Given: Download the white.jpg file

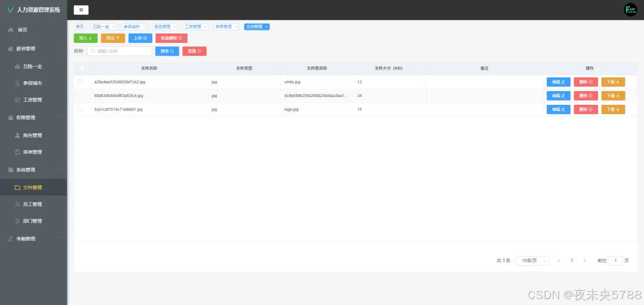Looking at the screenshot, I should tap(613, 82).
